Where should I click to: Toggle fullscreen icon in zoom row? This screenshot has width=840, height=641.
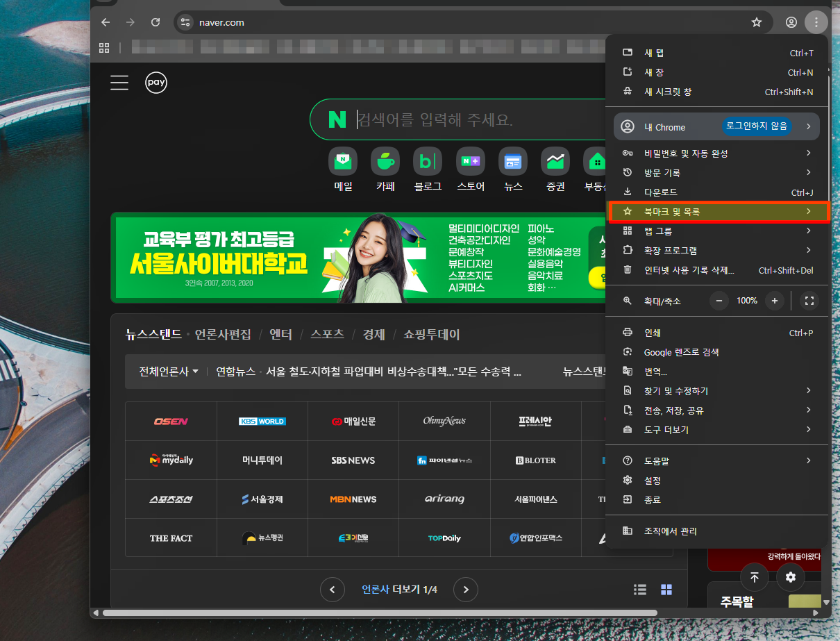tap(809, 301)
